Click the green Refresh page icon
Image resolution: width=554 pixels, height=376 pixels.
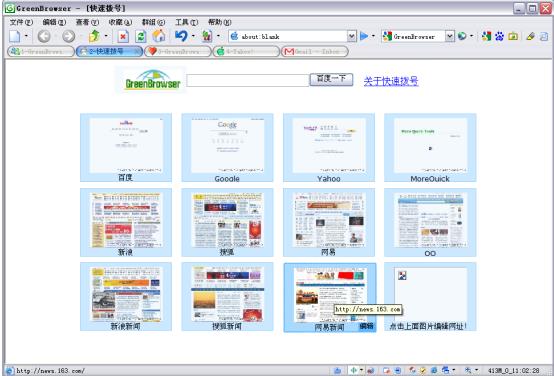coord(141,36)
